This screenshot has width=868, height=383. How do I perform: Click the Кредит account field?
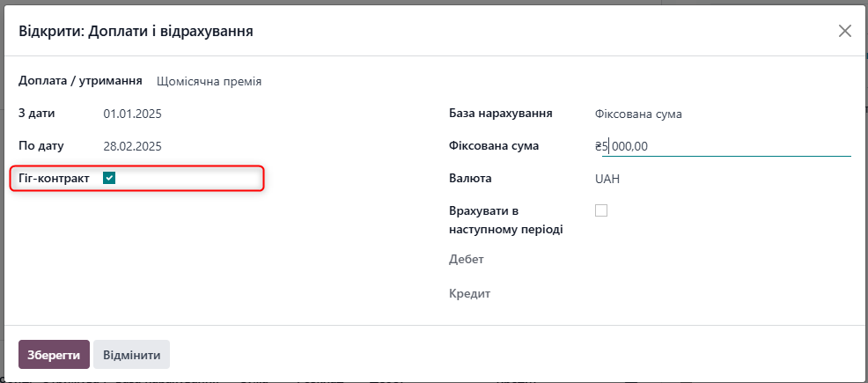[723, 294]
